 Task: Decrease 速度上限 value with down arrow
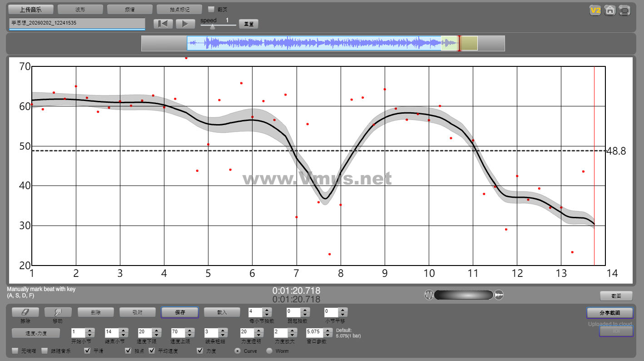tap(190, 335)
